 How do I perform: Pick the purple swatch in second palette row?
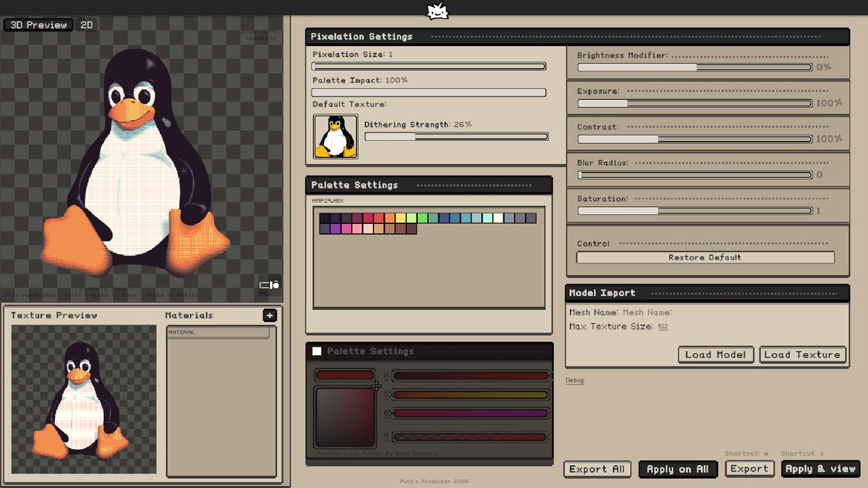click(x=336, y=228)
